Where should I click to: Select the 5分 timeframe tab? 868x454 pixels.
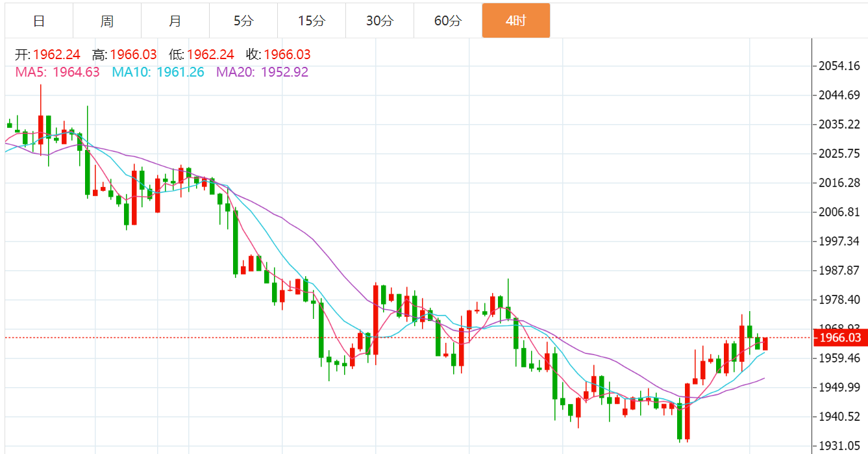click(x=243, y=21)
